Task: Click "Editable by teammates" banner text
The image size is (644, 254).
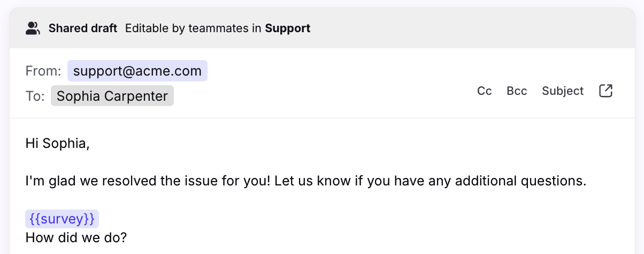Action: tap(187, 28)
